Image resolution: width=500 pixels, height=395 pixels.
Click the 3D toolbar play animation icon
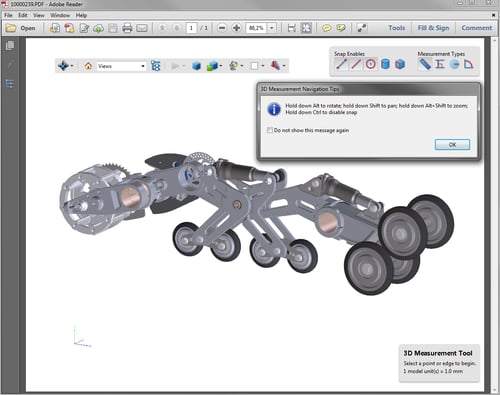click(175, 66)
